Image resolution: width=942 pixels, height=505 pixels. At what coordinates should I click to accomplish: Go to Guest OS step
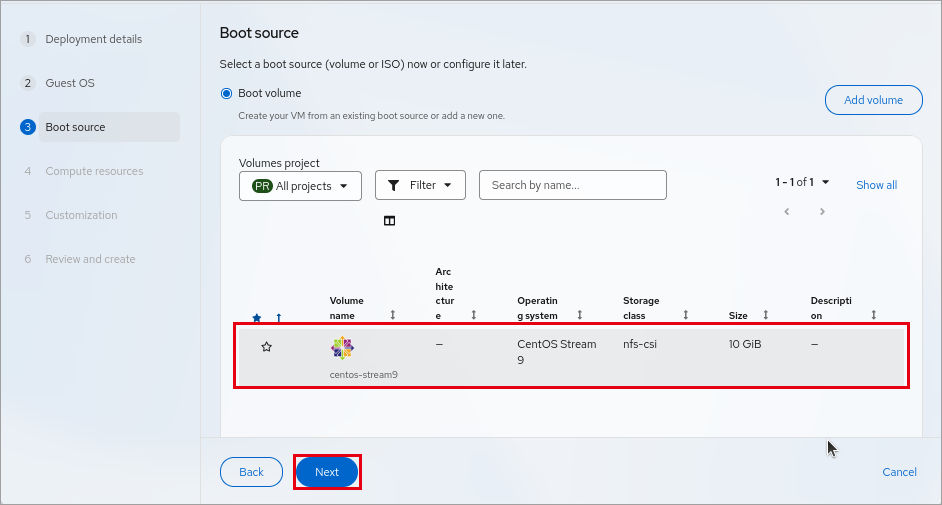[x=70, y=83]
